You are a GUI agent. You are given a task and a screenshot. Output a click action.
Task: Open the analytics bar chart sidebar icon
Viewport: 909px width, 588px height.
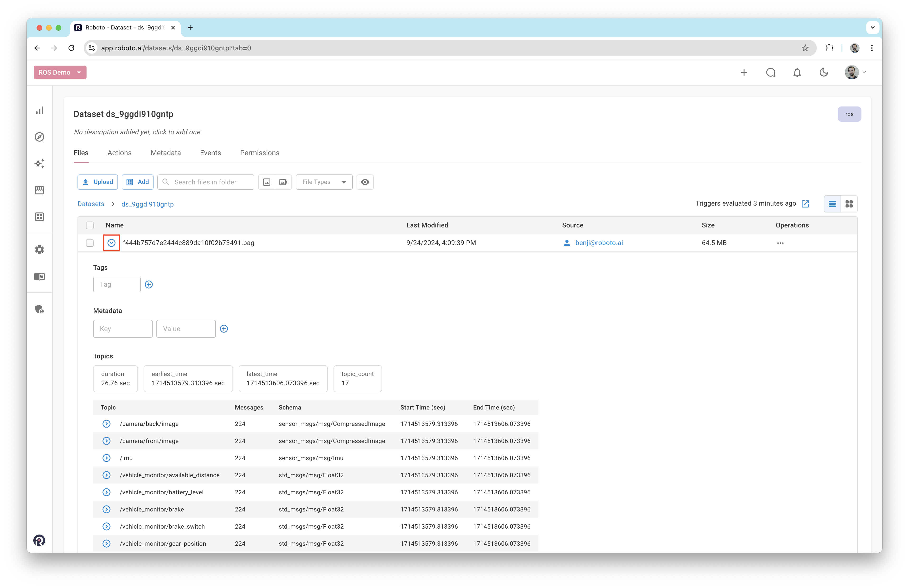40,110
